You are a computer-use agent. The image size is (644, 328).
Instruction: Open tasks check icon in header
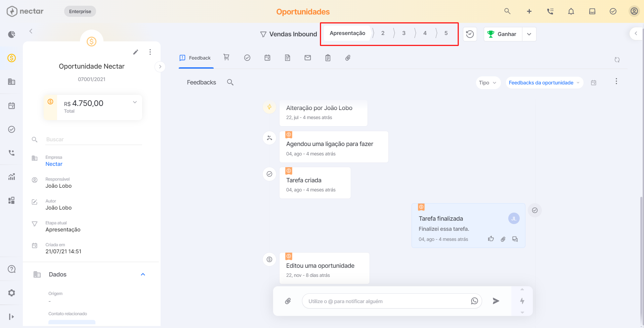613,11
